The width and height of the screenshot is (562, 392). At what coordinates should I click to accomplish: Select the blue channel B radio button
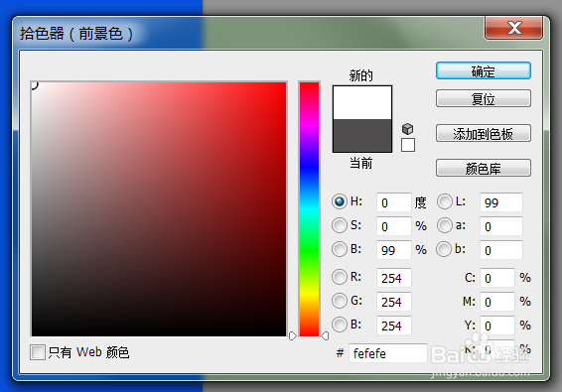tap(339, 325)
